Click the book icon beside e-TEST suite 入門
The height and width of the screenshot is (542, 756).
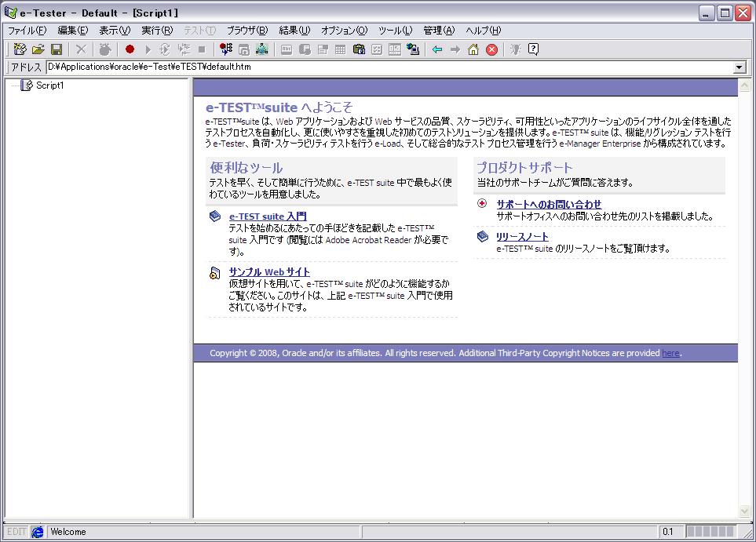tap(215, 216)
